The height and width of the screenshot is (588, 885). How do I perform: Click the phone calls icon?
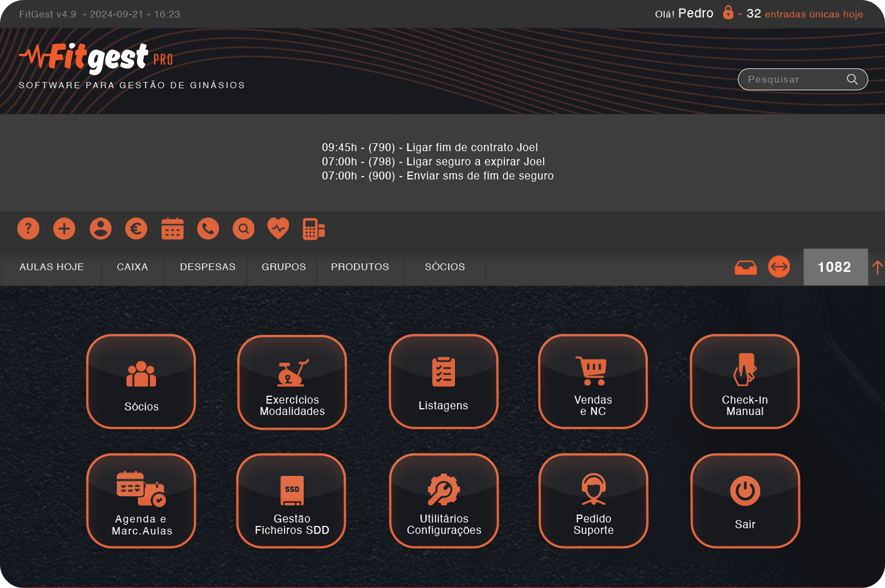[208, 229]
